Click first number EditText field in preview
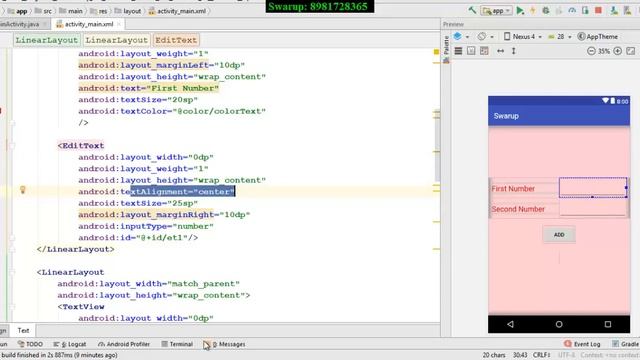The width and height of the screenshot is (640, 360). 593,187
